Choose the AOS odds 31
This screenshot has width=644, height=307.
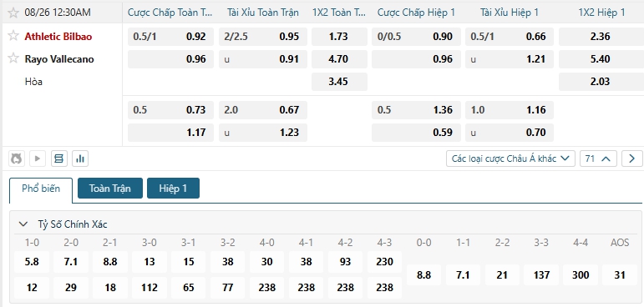pos(619,275)
